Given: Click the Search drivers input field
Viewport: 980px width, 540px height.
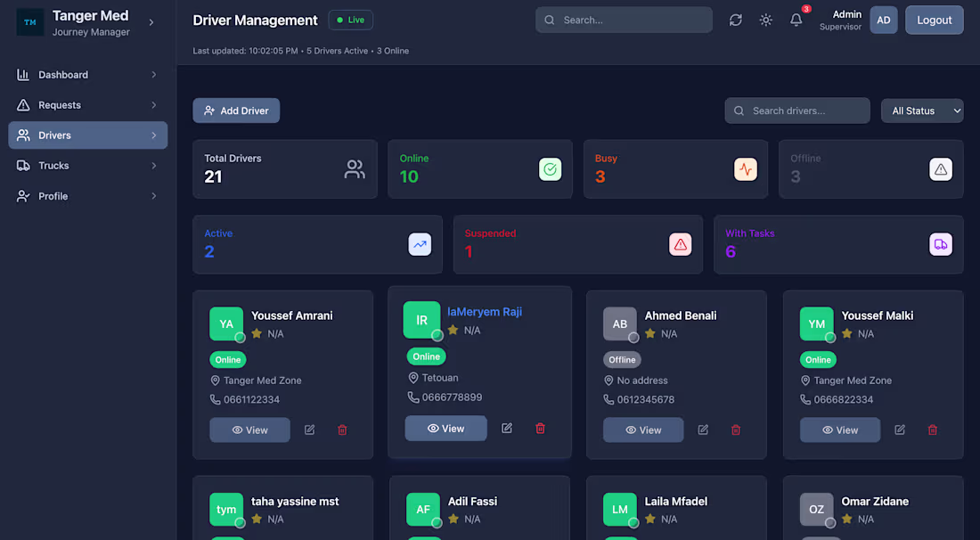Looking at the screenshot, I should coord(796,110).
